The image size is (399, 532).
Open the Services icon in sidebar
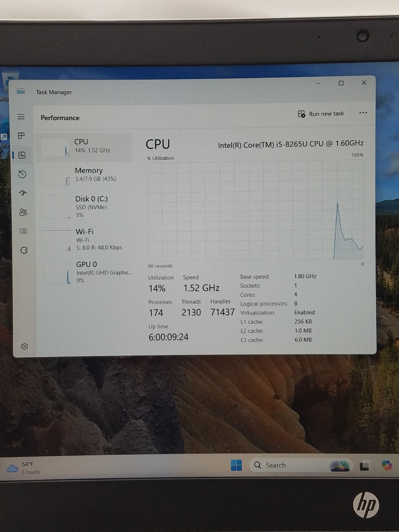tap(24, 250)
